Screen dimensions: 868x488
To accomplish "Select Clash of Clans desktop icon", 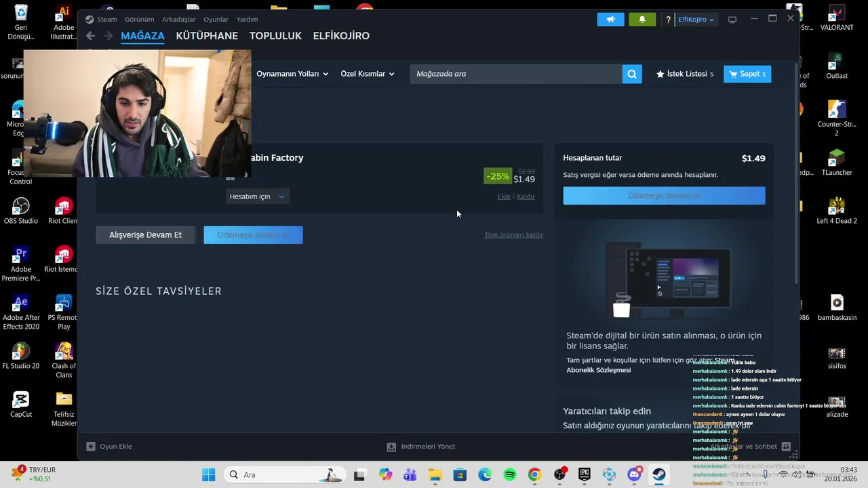I will tap(64, 360).
